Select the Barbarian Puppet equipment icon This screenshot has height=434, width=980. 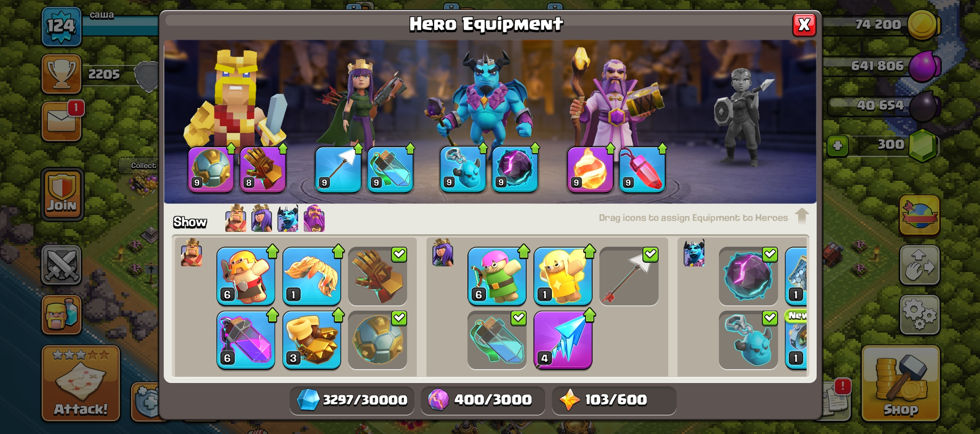(245, 276)
